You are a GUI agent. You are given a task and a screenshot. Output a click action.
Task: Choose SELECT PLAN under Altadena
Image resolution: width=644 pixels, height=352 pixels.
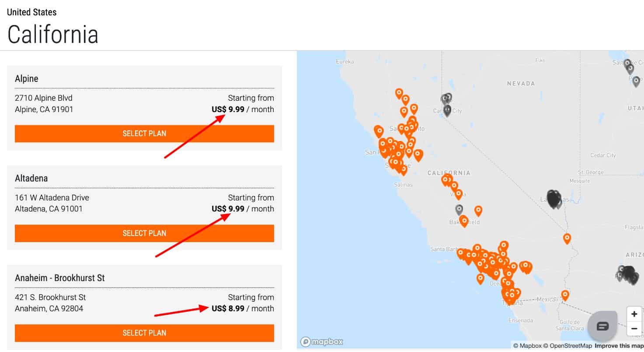click(144, 233)
